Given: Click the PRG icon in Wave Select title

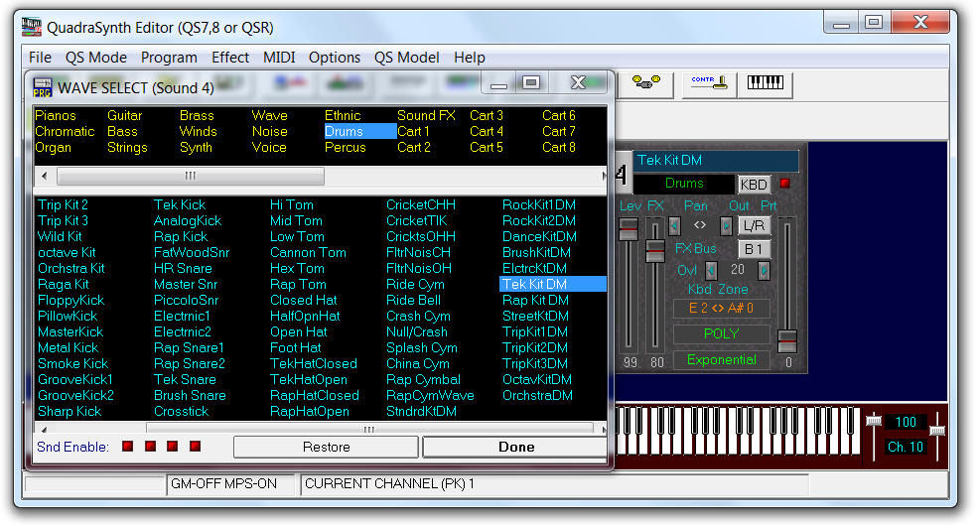Looking at the screenshot, I should click(x=43, y=87).
